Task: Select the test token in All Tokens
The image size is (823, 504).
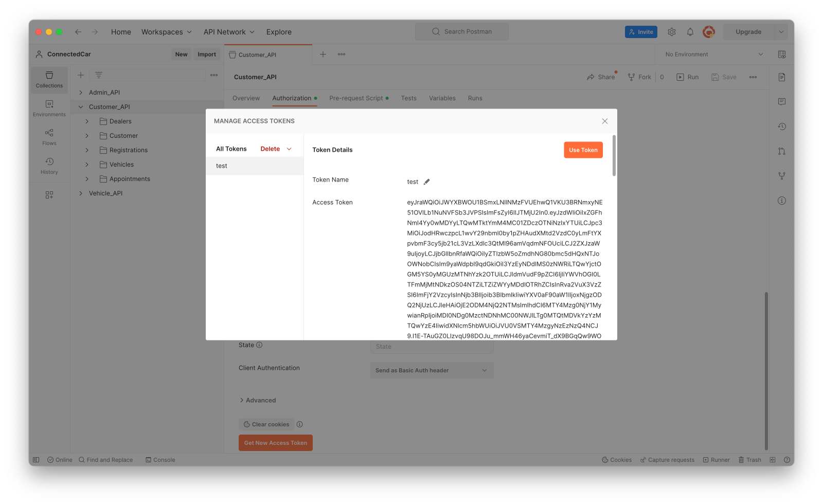Action: (255, 166)
